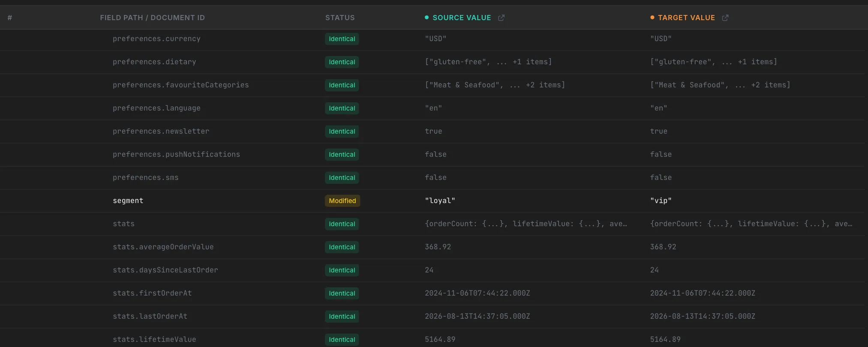Image resolution: width=868 pixels, height=347 pixels.
Task: Select the preferences.newsletter field path
Action: coord(161,131)
